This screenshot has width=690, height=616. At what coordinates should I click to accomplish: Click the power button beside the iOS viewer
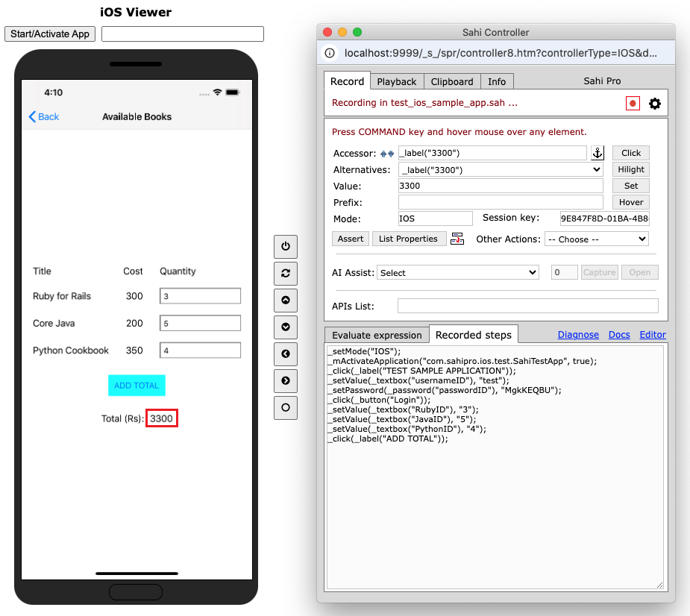click(285, 246)
